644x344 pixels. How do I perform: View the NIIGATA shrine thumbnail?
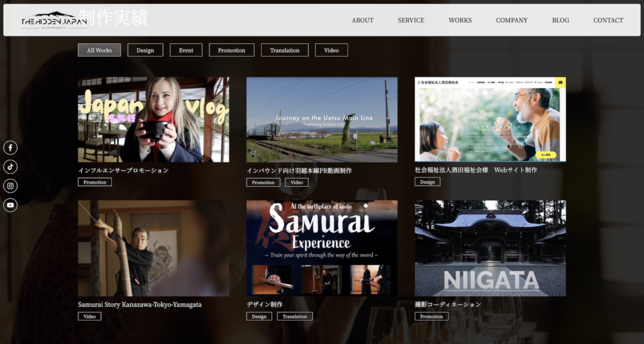click(x=490, y=248)
